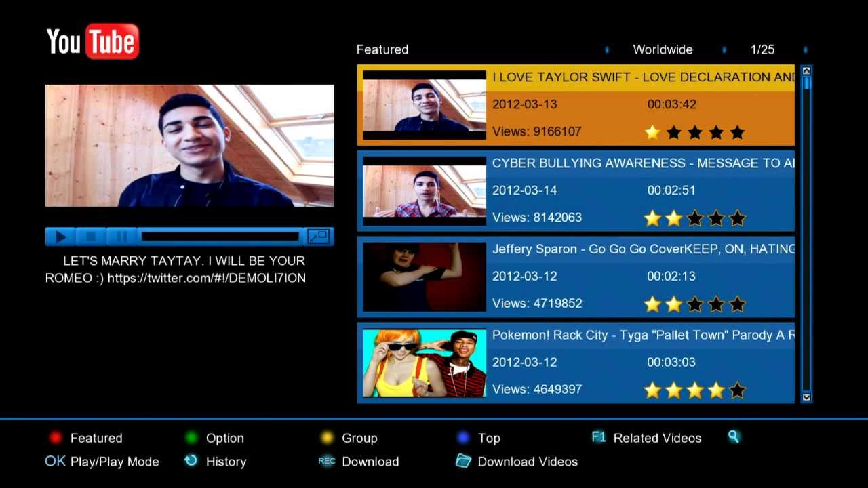The width and height of the screenshot is (868, 488).
Task: Click Views: 8142063
Action: (x=537, y=218)
